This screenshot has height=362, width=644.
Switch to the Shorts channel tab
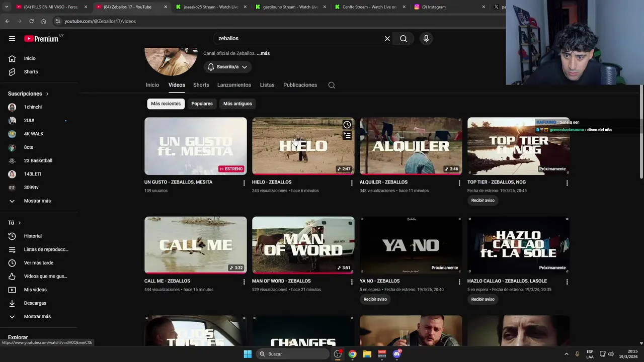(x=201, y=85)
